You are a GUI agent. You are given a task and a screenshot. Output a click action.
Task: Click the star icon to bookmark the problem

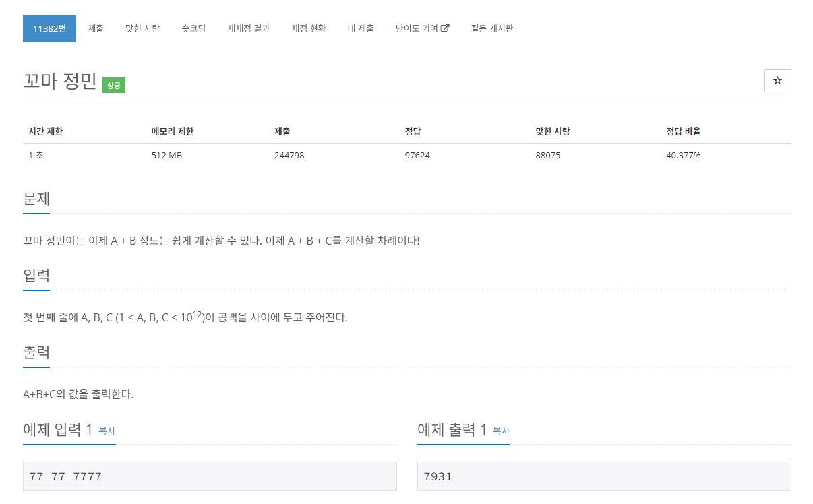[777, 81]
